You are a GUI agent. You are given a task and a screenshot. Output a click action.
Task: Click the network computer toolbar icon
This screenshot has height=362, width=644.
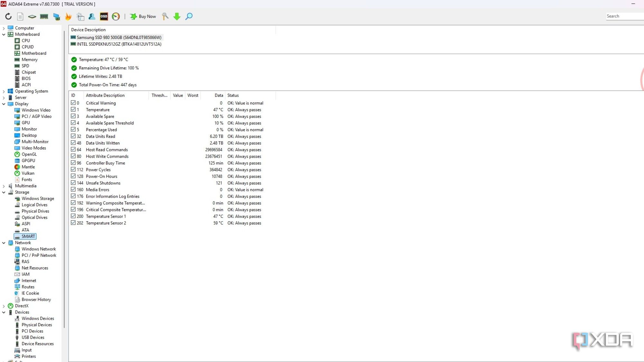(x=56, y=16)
